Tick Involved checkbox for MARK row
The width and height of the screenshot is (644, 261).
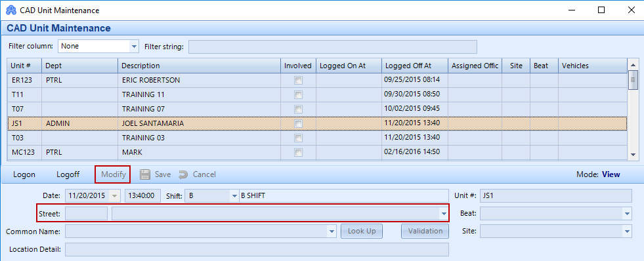pos(299,152)
